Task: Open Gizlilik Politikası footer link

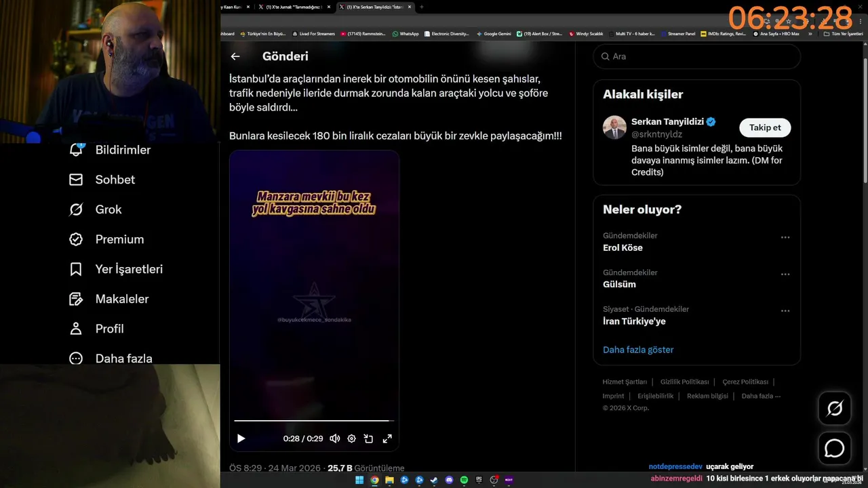Action: point(684,382)
